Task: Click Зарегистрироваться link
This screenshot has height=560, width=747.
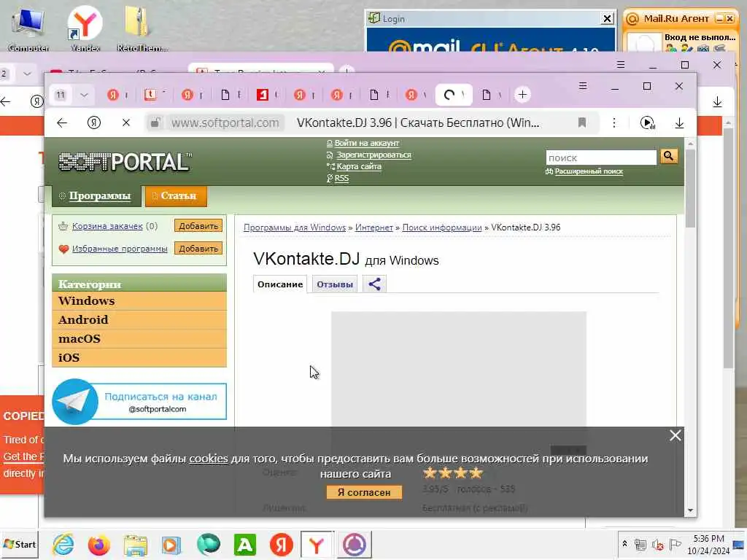Action: click(x=373, y=155)
